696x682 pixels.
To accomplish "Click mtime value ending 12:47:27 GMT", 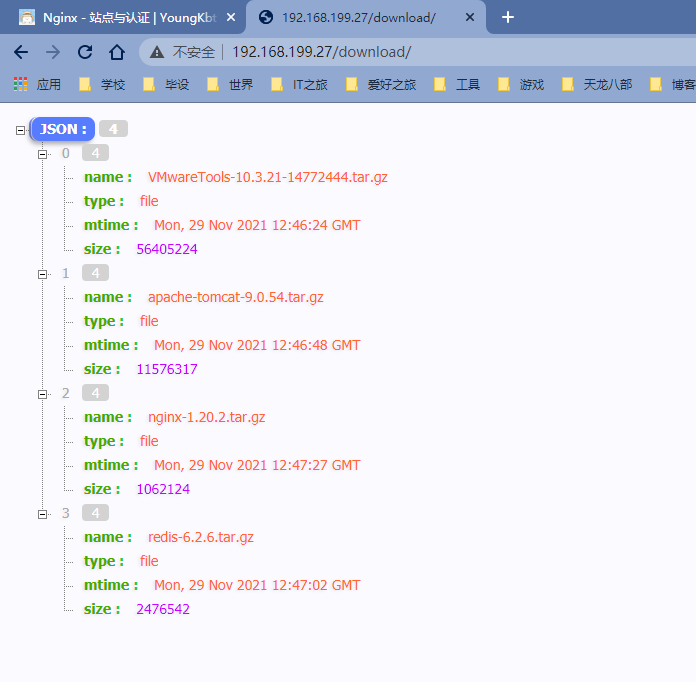I will click(x=257, y=465).
